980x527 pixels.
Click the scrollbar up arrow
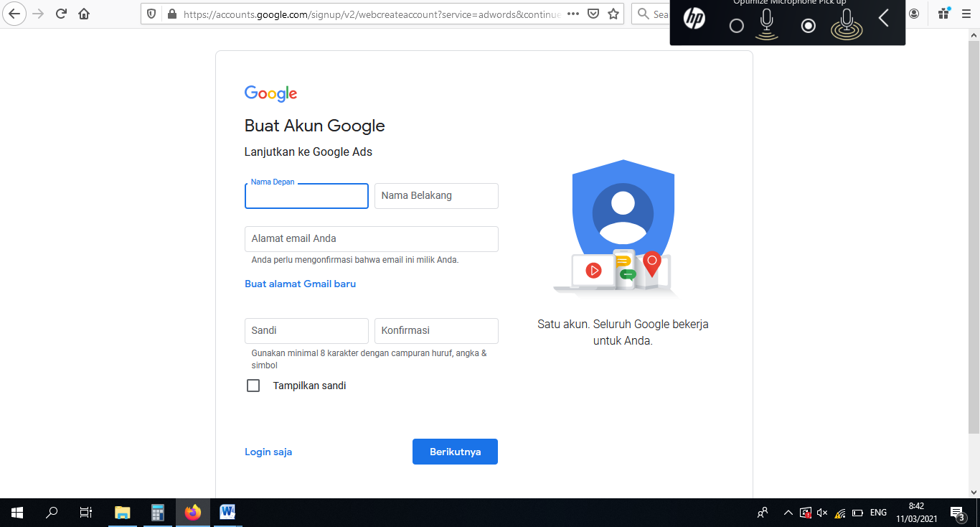[x=974, y=35]
